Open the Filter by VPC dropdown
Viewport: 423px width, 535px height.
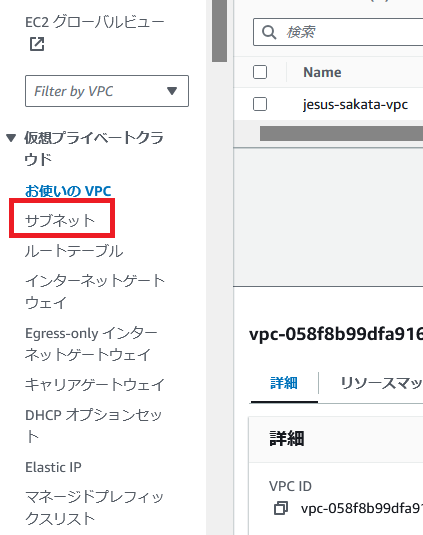pyautogui.click(x=107, y=91)
